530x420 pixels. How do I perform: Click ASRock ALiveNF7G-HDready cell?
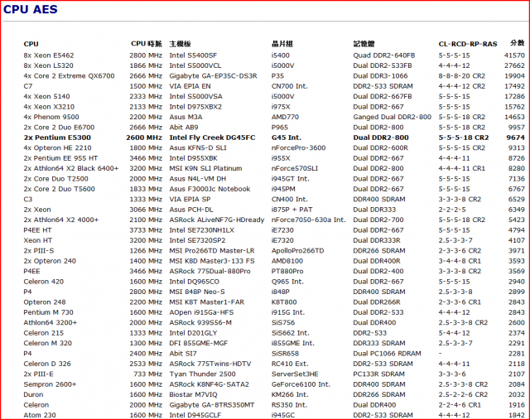(217, 220)
